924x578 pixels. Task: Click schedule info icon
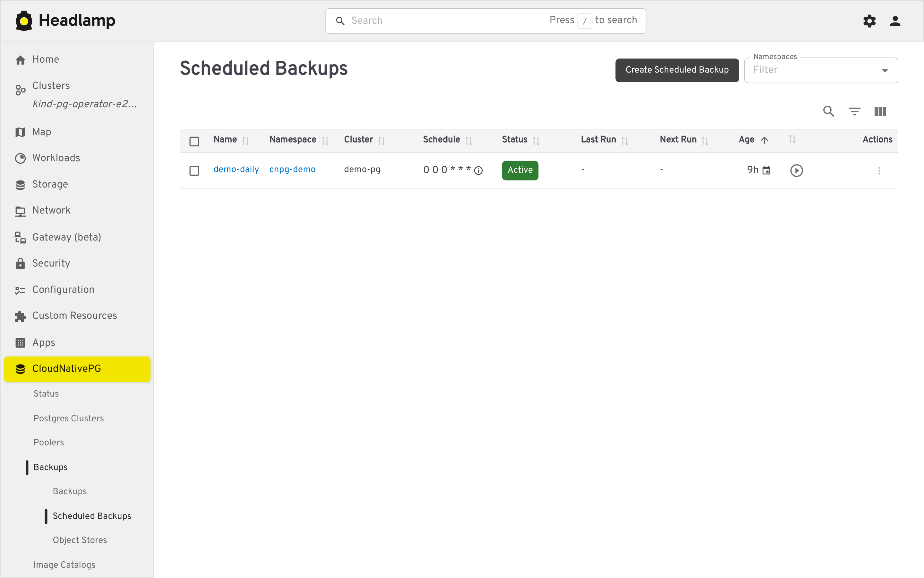(x=478, y=171)
